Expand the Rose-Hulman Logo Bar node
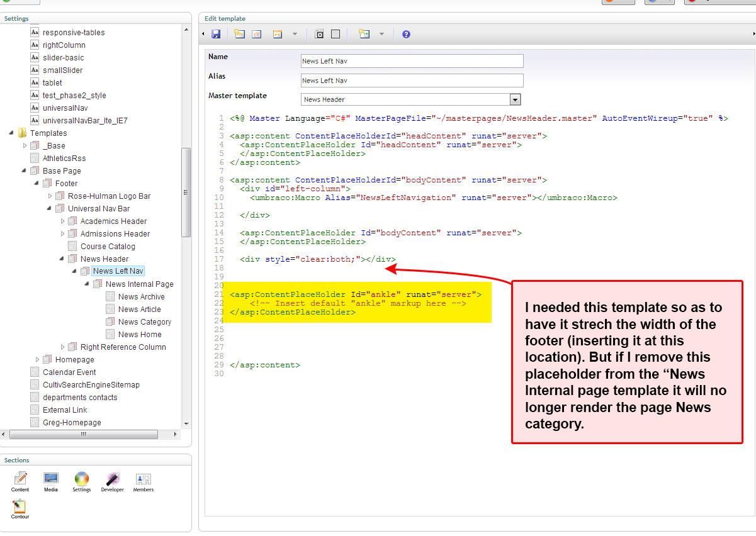 tap(50, 196)
